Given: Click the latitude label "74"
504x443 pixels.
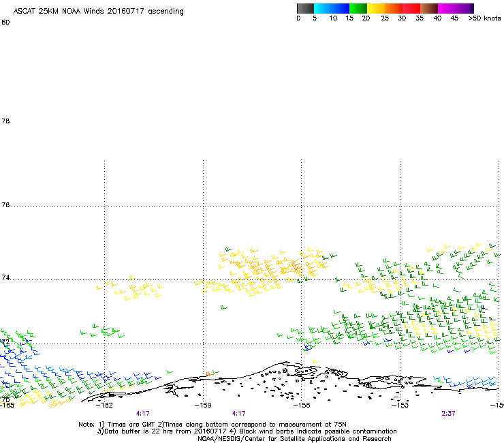Looking at the screenshot, I should click(x=5, y=277).
